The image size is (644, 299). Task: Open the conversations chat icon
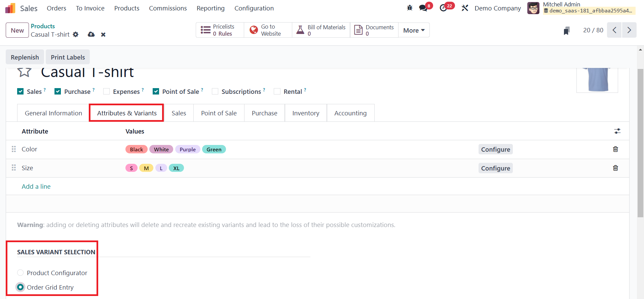[x=423, y=8]
